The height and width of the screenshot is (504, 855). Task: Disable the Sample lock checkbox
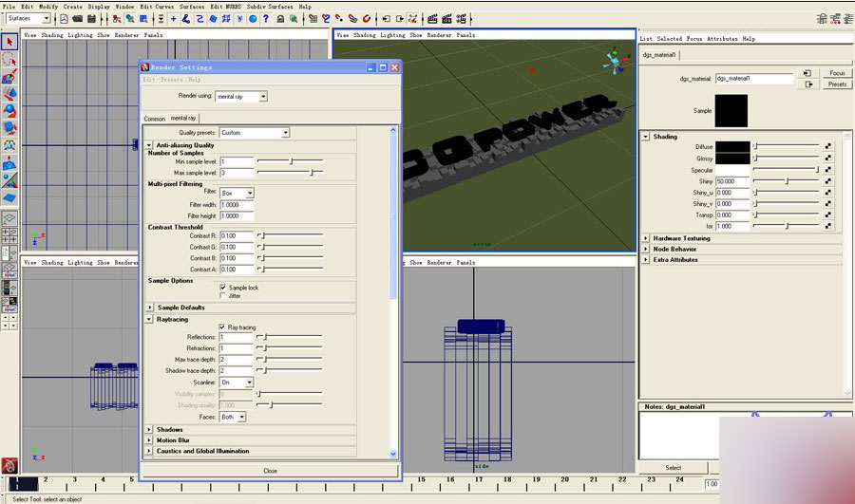tap(222, 288)
